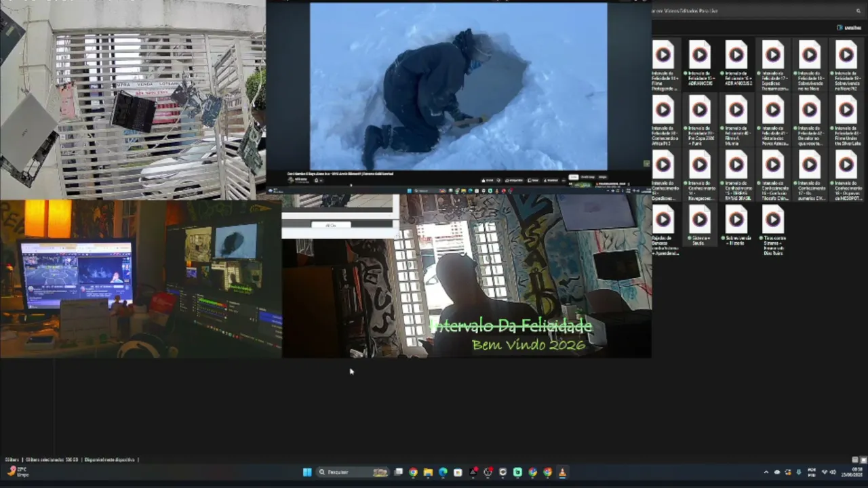Launch Microsoft Edge from the taskbar

coord(443,472)
